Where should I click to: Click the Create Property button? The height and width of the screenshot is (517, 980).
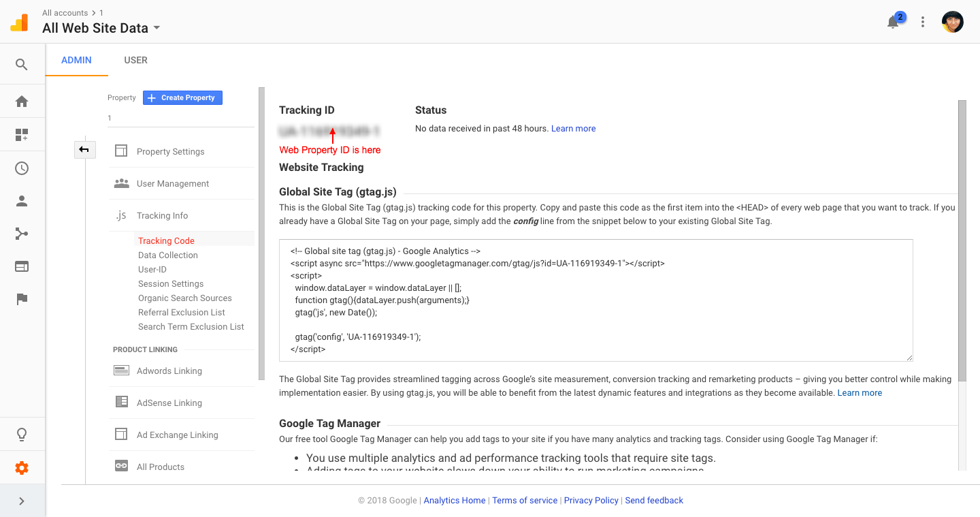tap(182, 97)
